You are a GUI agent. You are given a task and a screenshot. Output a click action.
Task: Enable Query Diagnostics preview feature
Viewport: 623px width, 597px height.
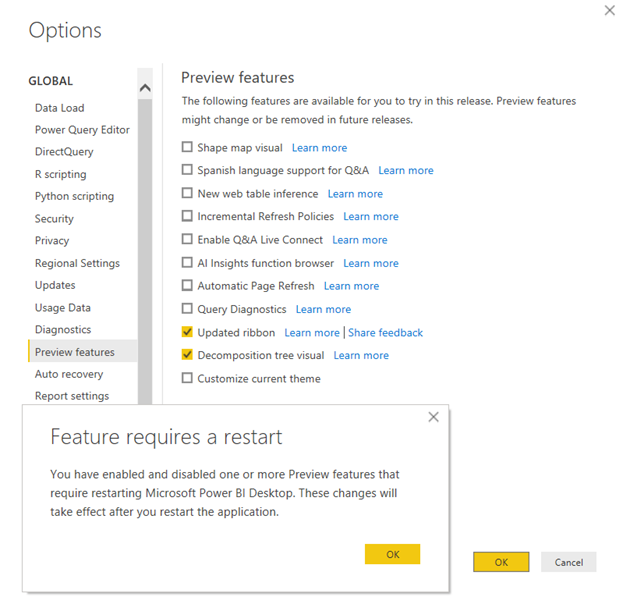(187, 309)
